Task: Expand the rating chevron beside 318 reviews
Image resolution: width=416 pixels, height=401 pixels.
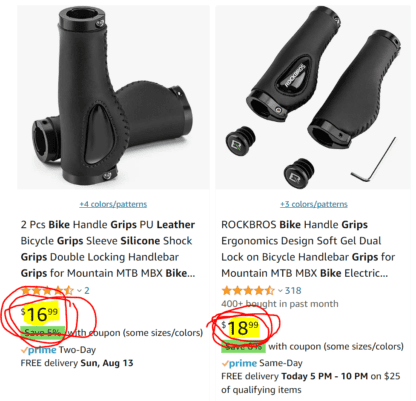Action: [x=280, y=291]
